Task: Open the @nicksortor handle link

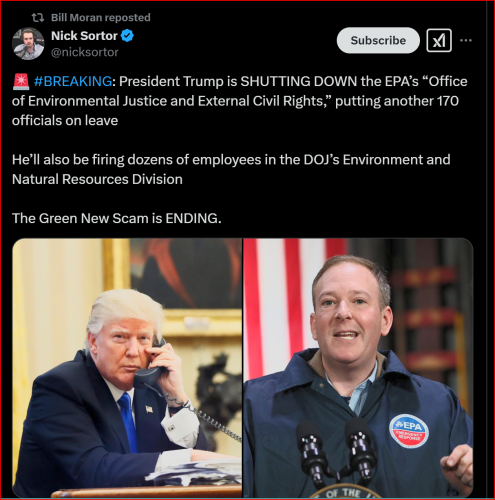Action: click(x=85, y=52)
